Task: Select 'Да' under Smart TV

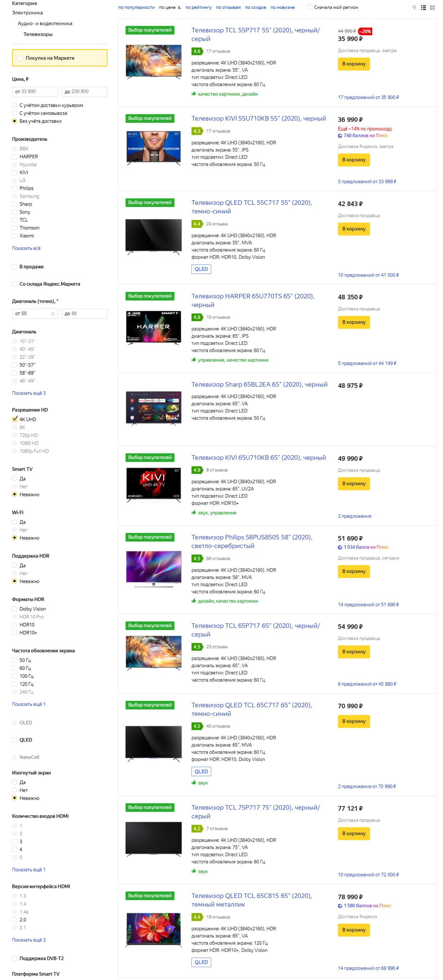Action: pyautogui.click(x=15, y=479)
